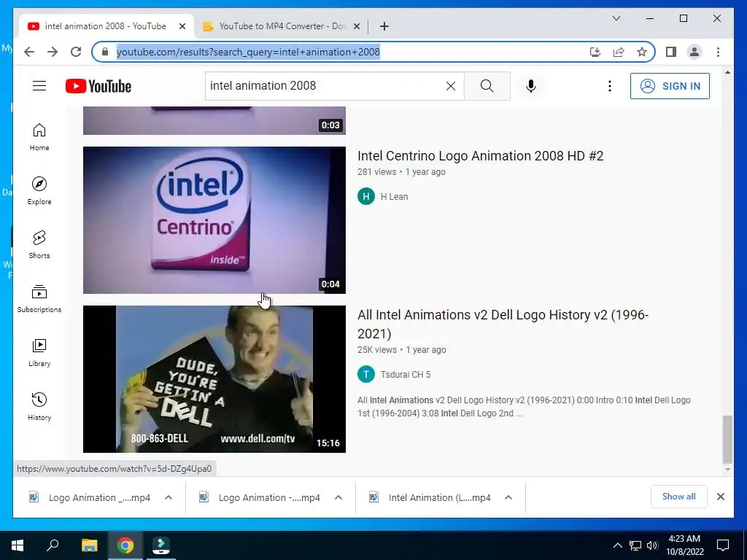This screenshot has height=560, width=747.
Task: Open Library in the sidebar
Action: (x=39, y=352)
